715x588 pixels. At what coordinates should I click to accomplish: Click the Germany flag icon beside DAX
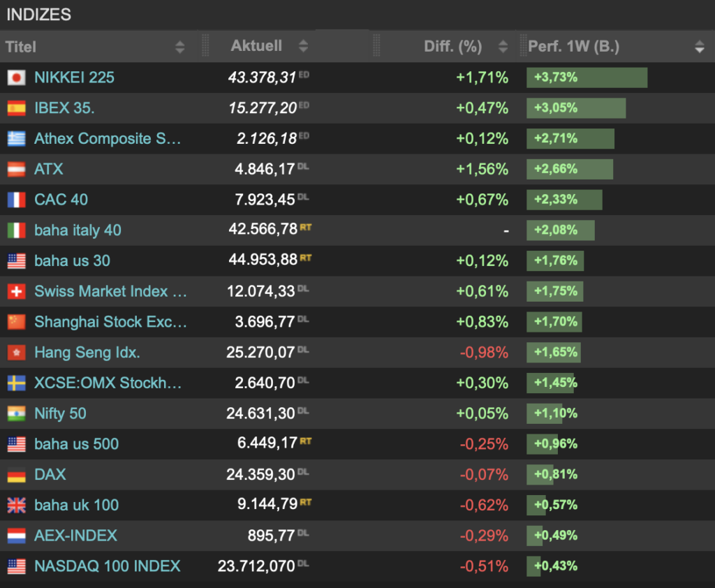click(17, 475)
